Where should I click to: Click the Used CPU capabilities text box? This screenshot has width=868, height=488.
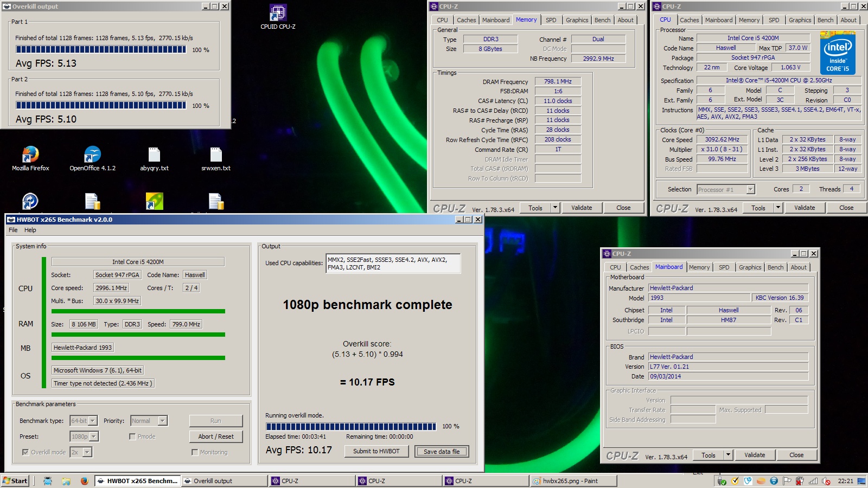[393, 264]
